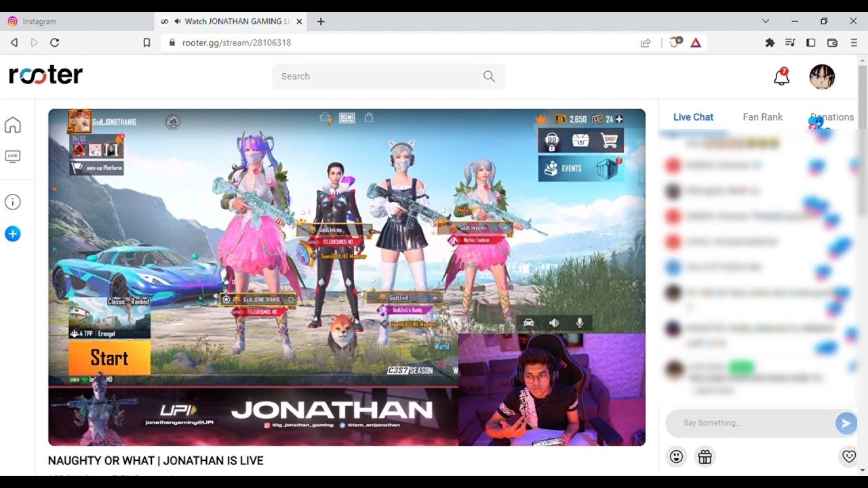Open the emoji picker in chat
Image resolution: width=868 pixels, height=488 pixels.
click(x=676, y=457)
